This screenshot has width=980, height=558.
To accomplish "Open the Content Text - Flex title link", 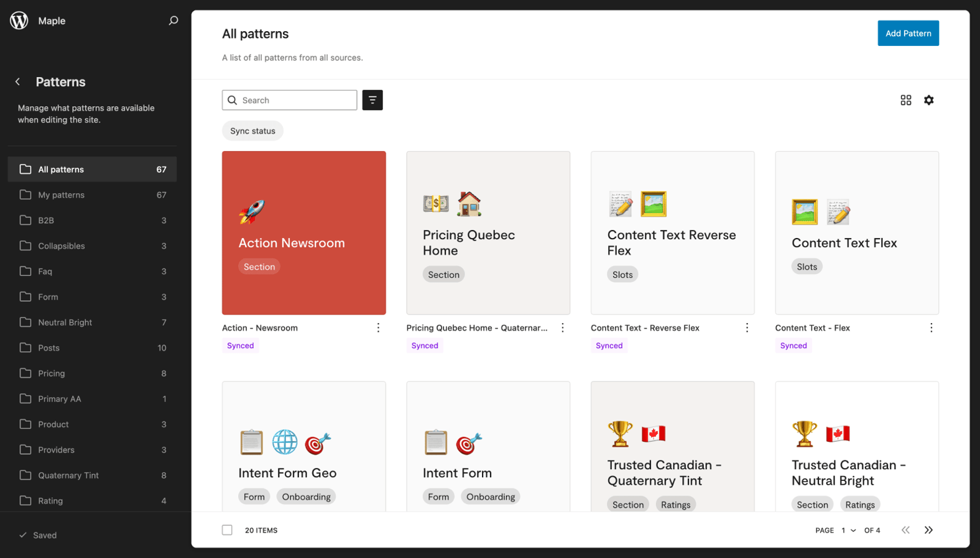I will pyautogui.click(x=812, y=327).
